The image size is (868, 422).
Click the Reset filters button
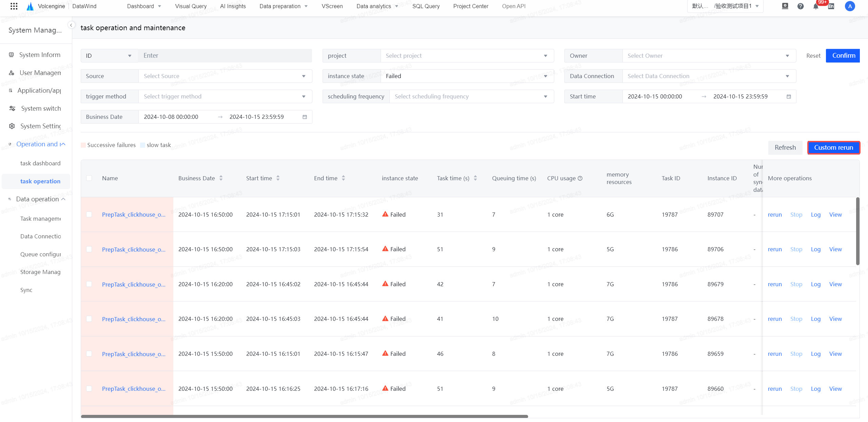(813, 56)
